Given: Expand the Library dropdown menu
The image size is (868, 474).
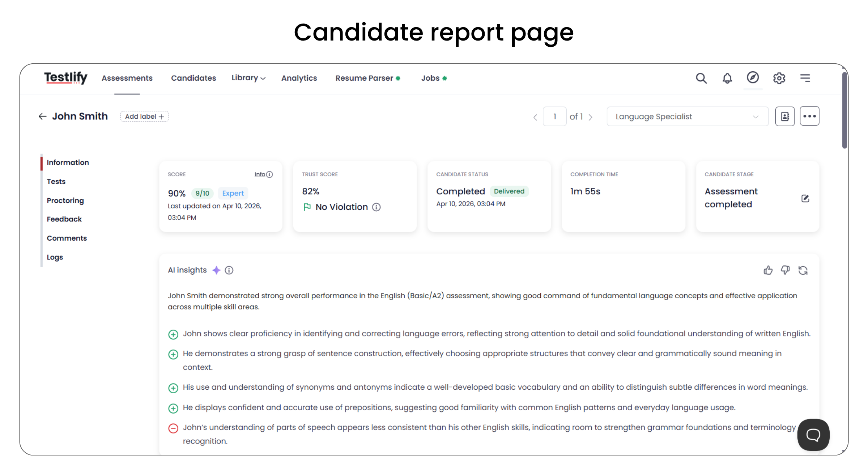Looking at the screenshot, I should 248,78.
